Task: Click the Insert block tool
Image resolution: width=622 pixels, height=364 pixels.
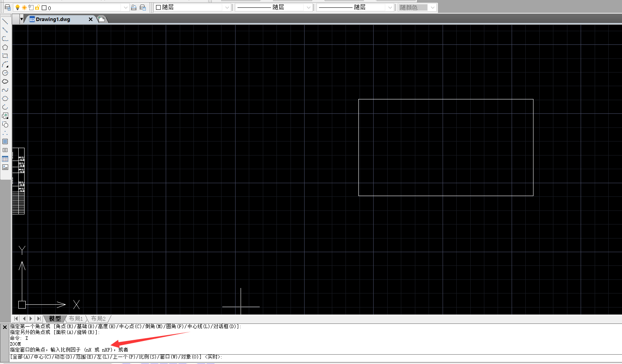Action: point(5,116)
